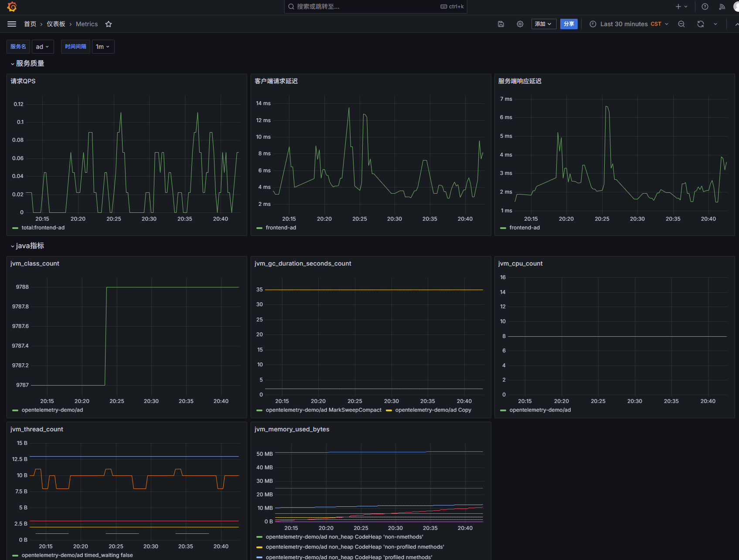739x560 pixels.
Task: Collapse the 服务质量 row
Action: pyautogui.click(x=27, y=64)
